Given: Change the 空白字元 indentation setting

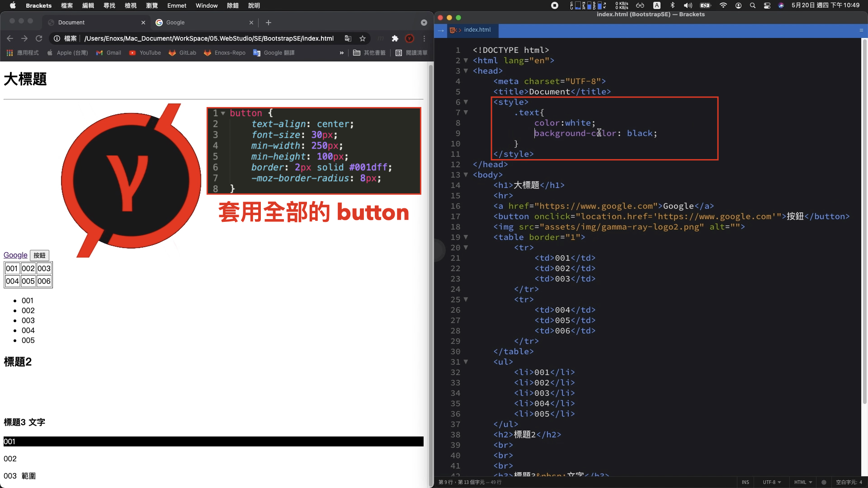Looking at the screenshot, I should tap(849, 482).
